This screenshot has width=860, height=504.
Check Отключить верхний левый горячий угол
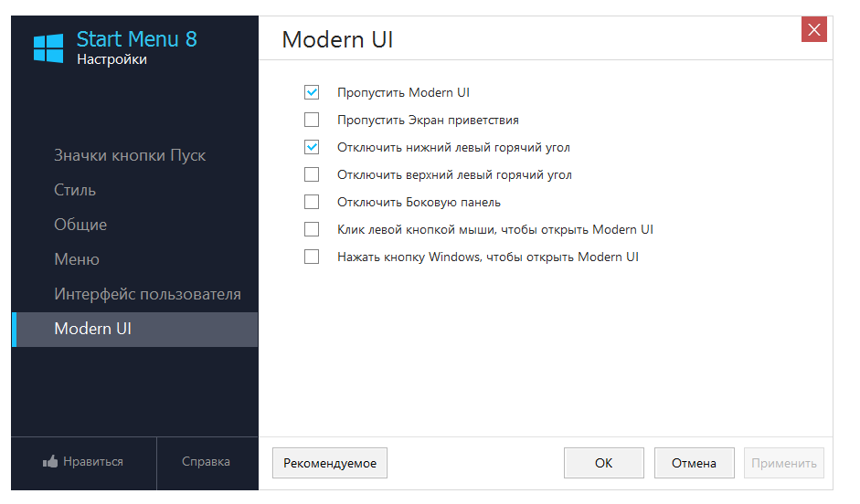click(312, 174)
